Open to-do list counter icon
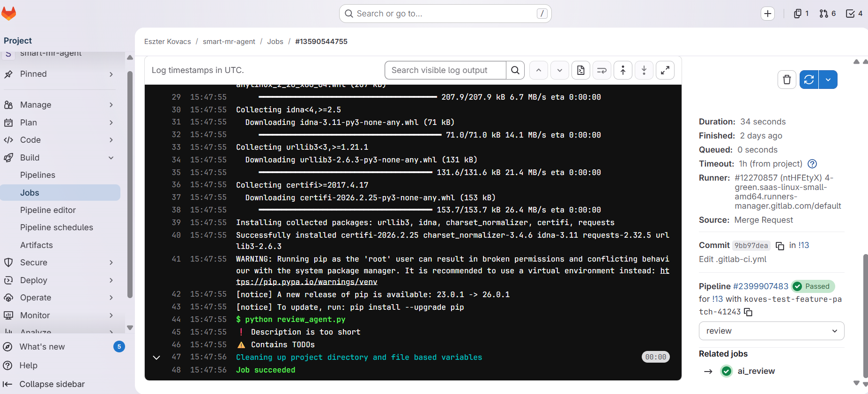 [854, 14]
